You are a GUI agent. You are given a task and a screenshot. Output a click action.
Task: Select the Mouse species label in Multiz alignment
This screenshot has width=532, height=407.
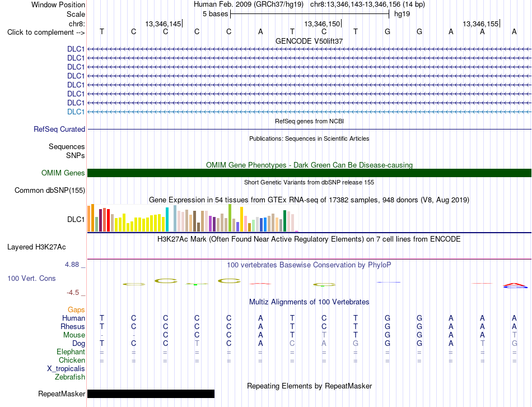[74, 335]
